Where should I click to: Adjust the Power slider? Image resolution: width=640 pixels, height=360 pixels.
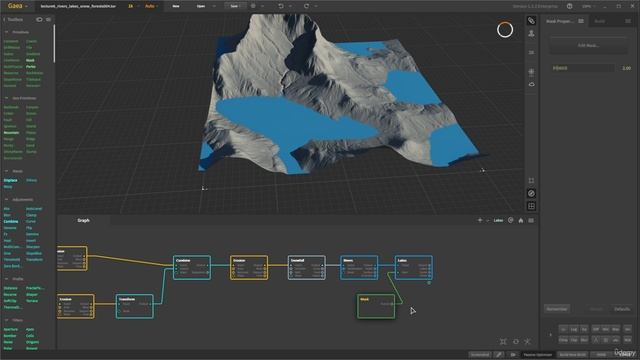tap(582, 68)
